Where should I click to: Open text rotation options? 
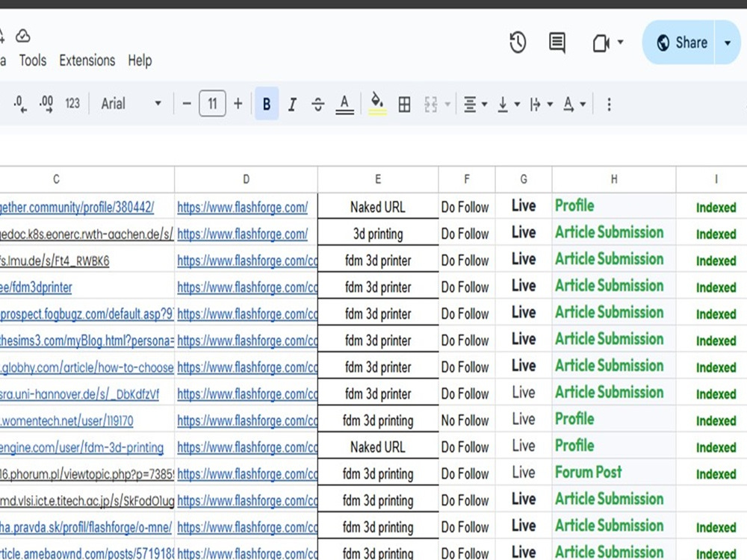[x=574, y=104]
